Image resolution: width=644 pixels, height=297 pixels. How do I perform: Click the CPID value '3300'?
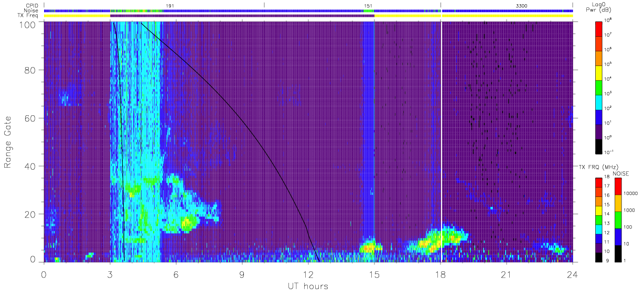click(x=521, y=5)
